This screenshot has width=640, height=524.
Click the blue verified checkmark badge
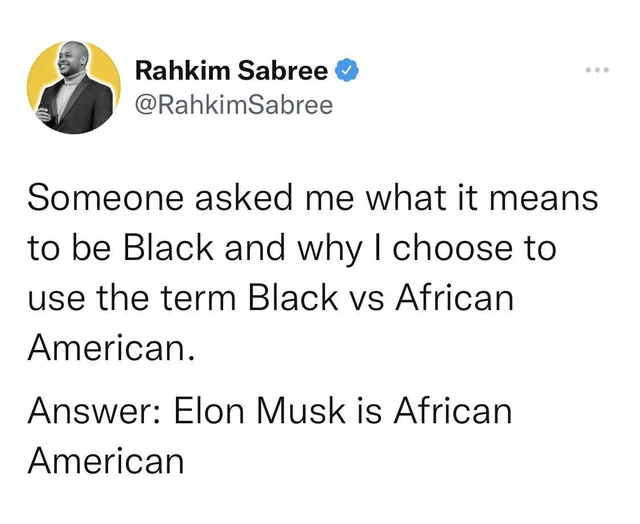tap(347, 70)
